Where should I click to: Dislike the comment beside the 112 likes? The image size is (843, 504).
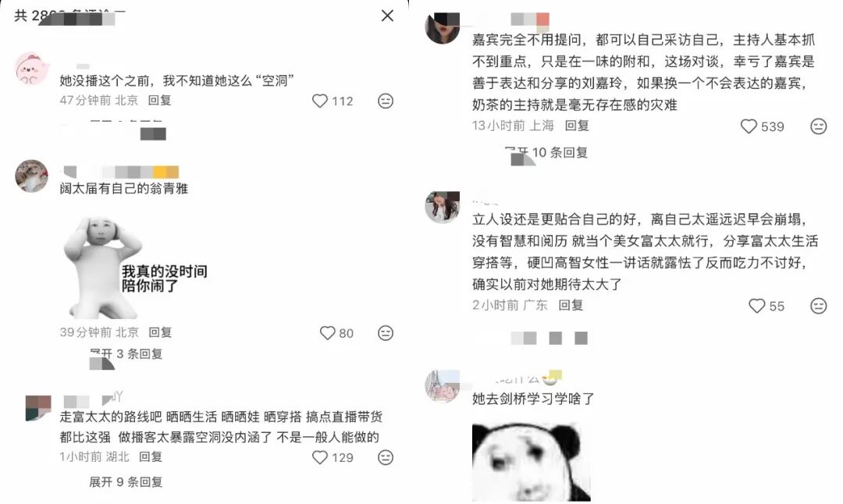click(x=386, y=101)
